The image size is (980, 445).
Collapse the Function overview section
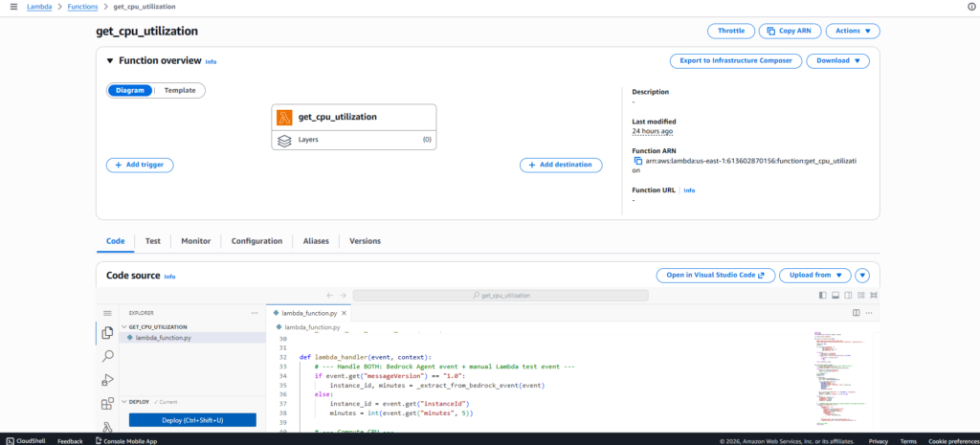pos(110,60)
